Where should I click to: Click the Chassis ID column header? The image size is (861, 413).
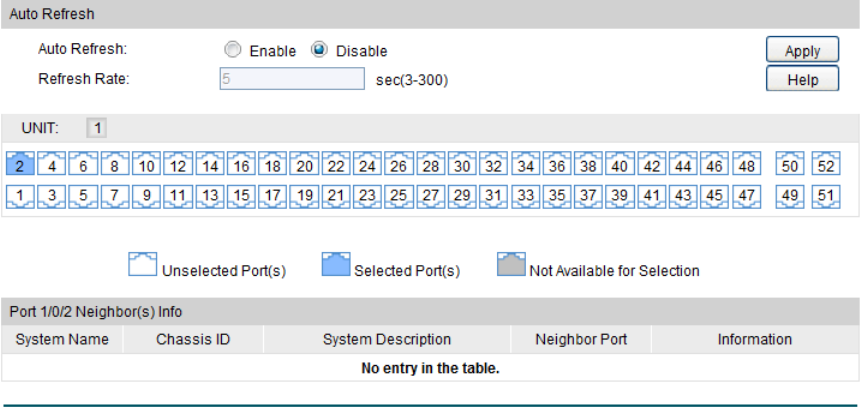[193, 340]
